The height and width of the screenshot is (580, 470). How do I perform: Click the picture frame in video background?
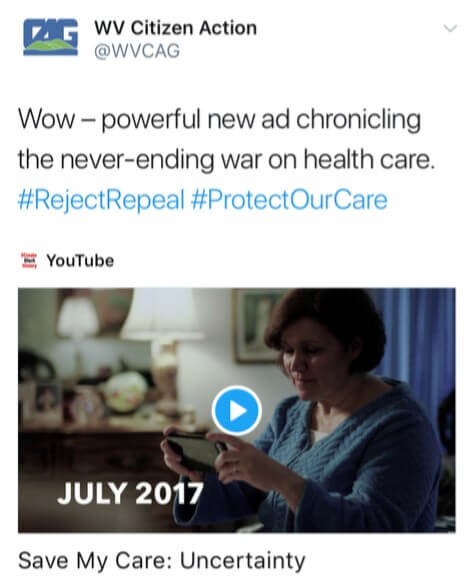[x=255, y=326]
